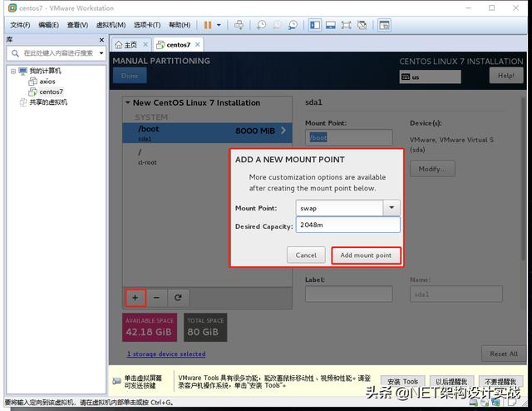The height and width of the screenshot is (411, 532).
Task: Click the Label input field
Action: [x=349, y=294]
